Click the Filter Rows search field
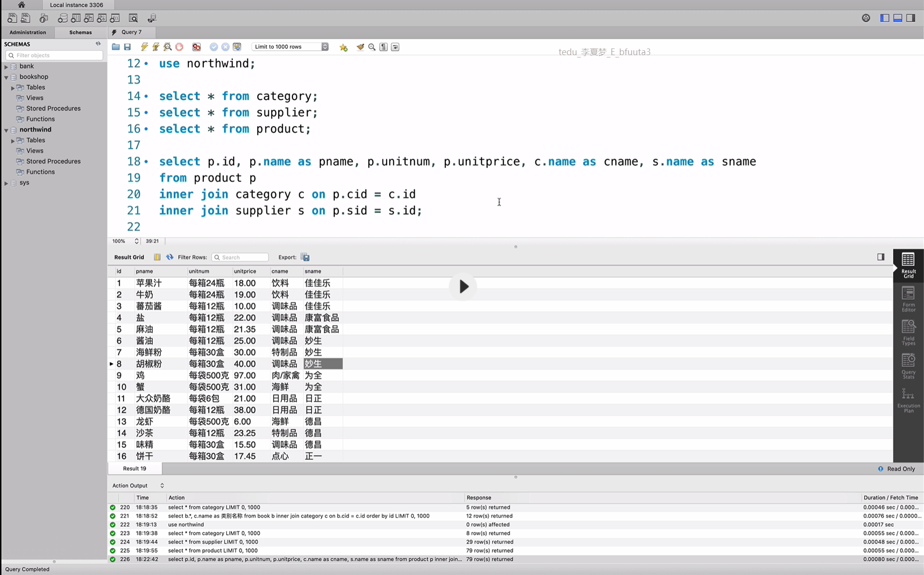Screen dimensions: 924x575 pyautogui.click(x=240, y=257)
